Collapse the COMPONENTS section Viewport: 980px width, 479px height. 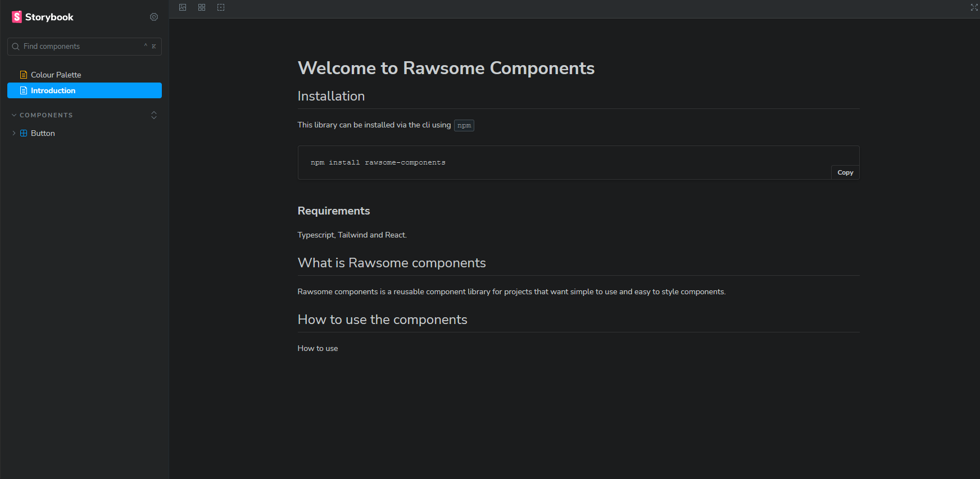(x=42, y=115)
